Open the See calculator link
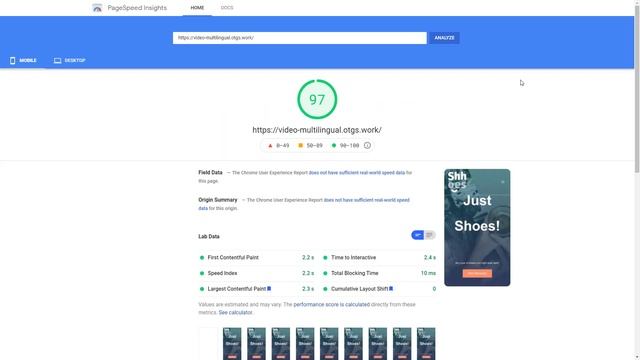 tap(236, 313)
